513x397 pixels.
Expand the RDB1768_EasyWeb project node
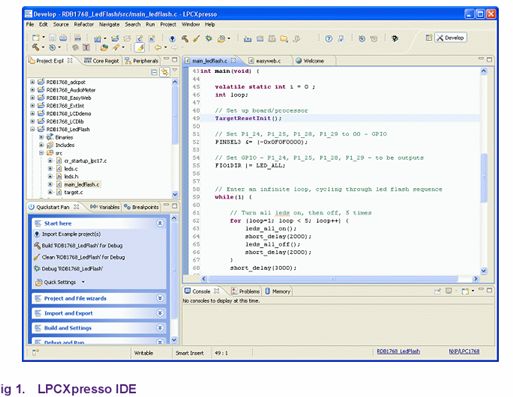point(32,98)
